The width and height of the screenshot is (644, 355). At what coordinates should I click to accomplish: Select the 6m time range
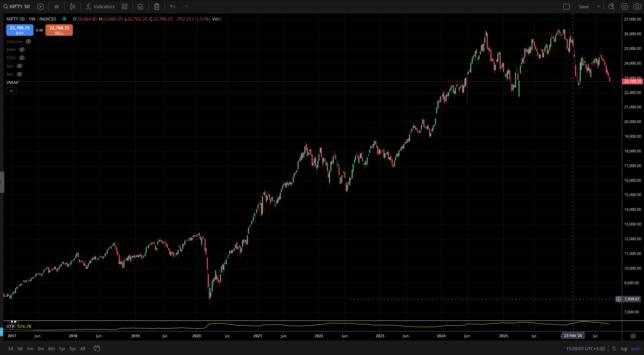(51, 349)
